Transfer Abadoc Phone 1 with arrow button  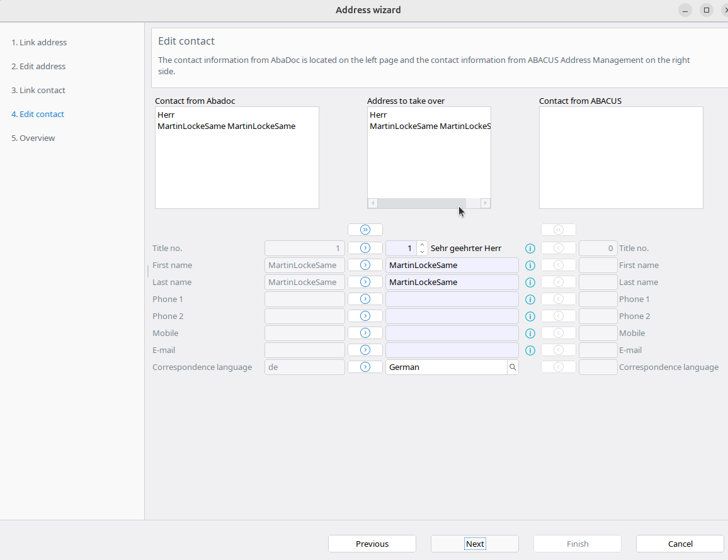[365, 300]
